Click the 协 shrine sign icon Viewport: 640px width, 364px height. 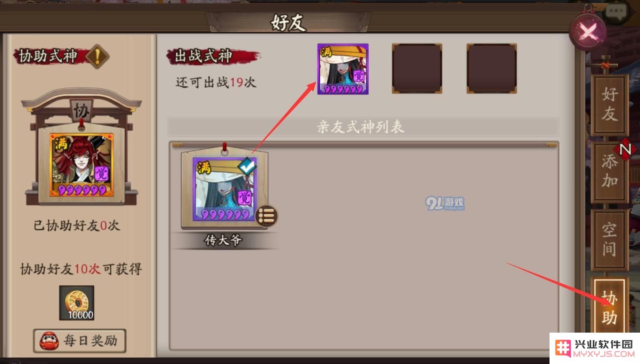click(x=81, y=110)
